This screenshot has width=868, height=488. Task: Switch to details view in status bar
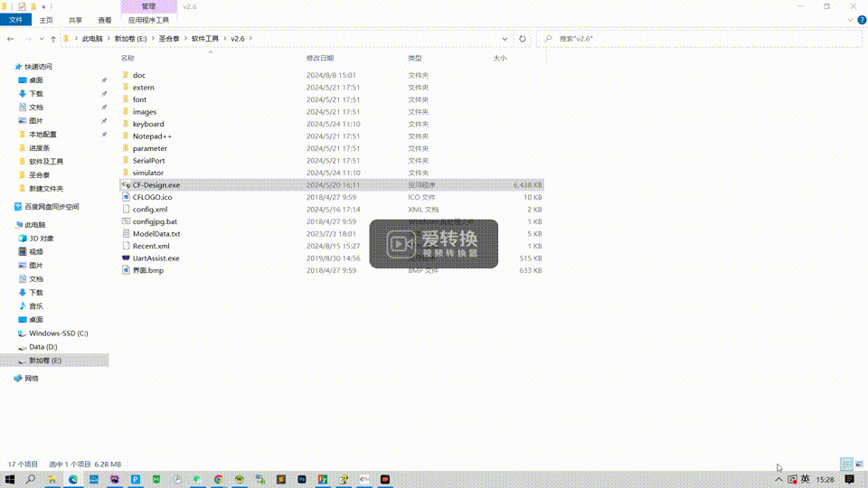tap(846, 464)
